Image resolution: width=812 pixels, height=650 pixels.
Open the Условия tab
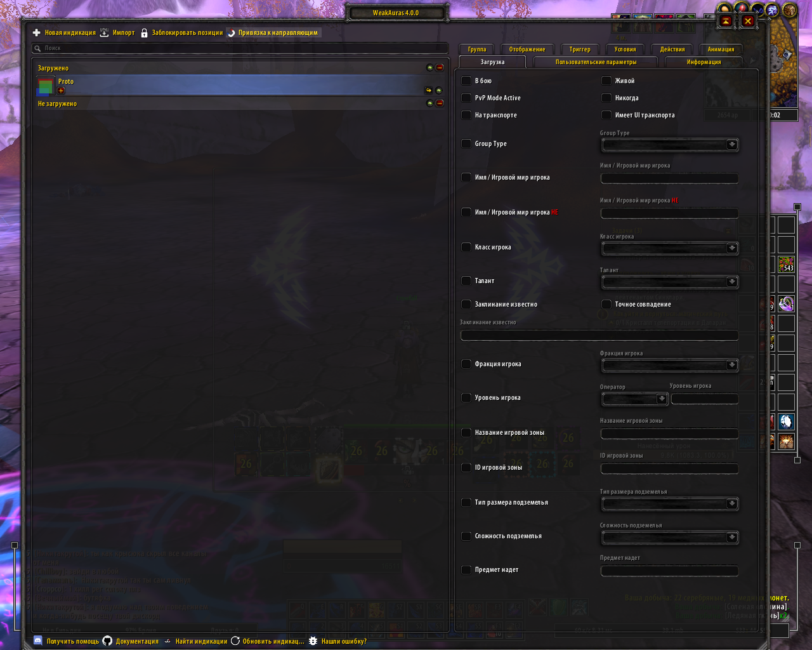point(625,49)
